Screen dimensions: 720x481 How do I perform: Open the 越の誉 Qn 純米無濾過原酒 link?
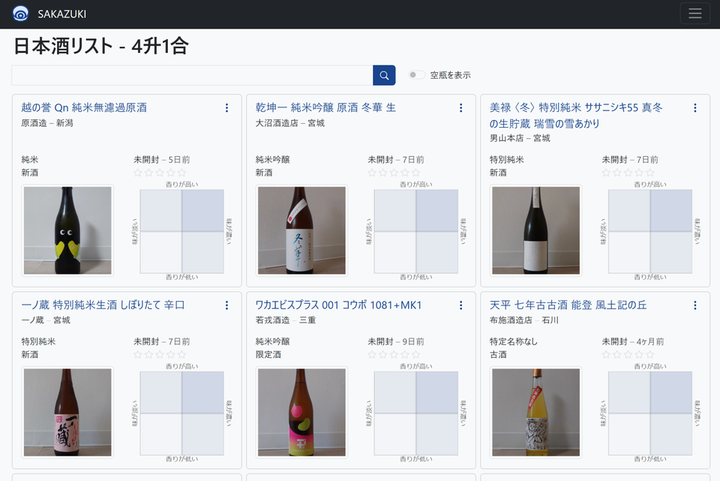coord(84,107)
